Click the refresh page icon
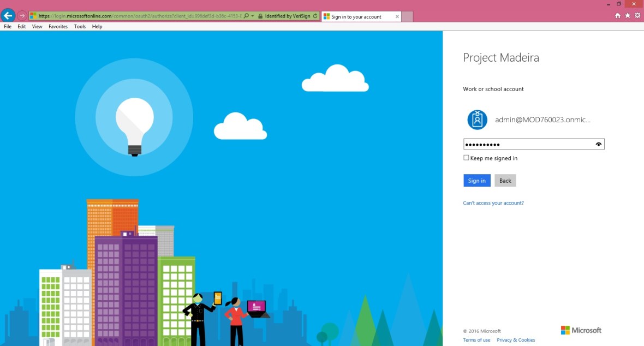This screenshot has height=346, width=644. (x=315, y=16)
